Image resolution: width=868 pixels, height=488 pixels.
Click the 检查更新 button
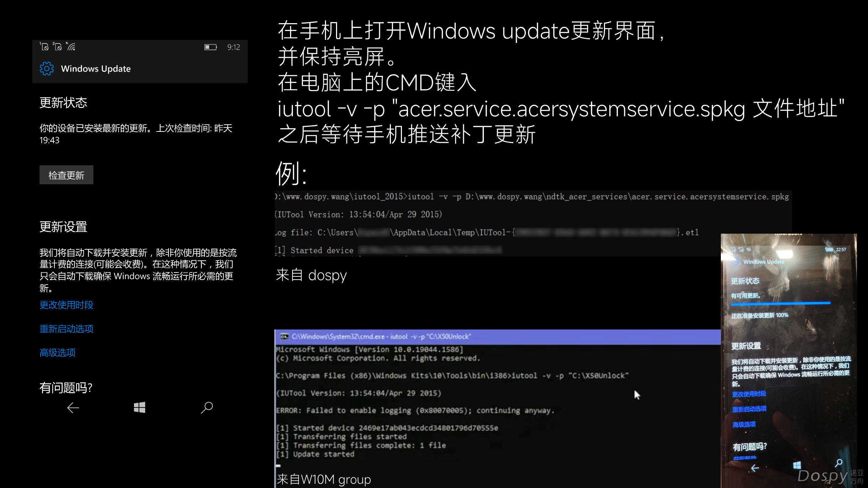click(x=66, y=175)
